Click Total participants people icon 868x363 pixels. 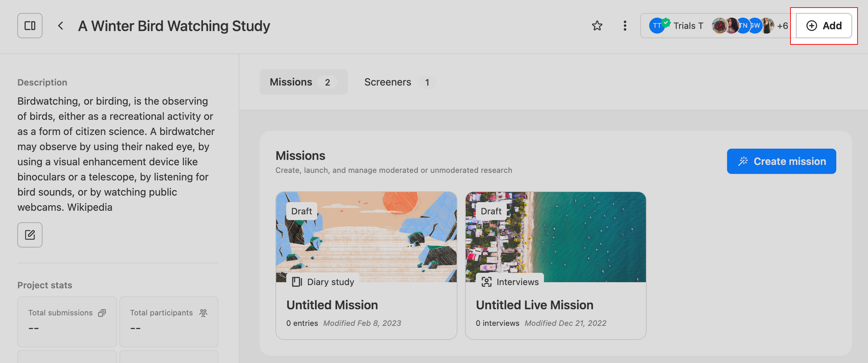[x=203, y=313]
